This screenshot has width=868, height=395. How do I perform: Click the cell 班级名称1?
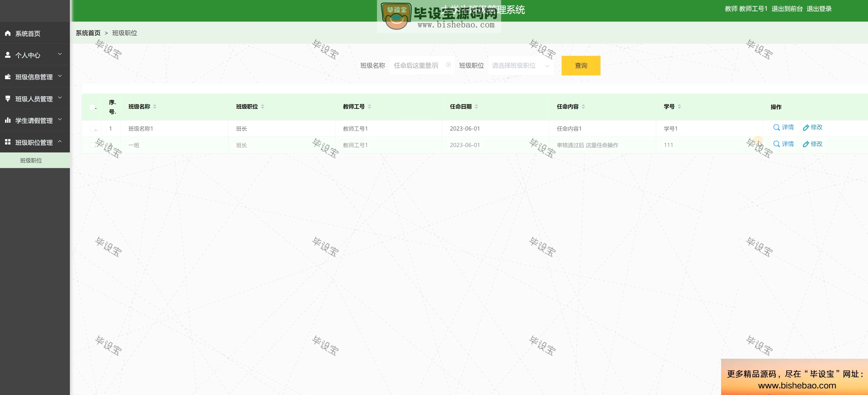click(x=141, y=128)
